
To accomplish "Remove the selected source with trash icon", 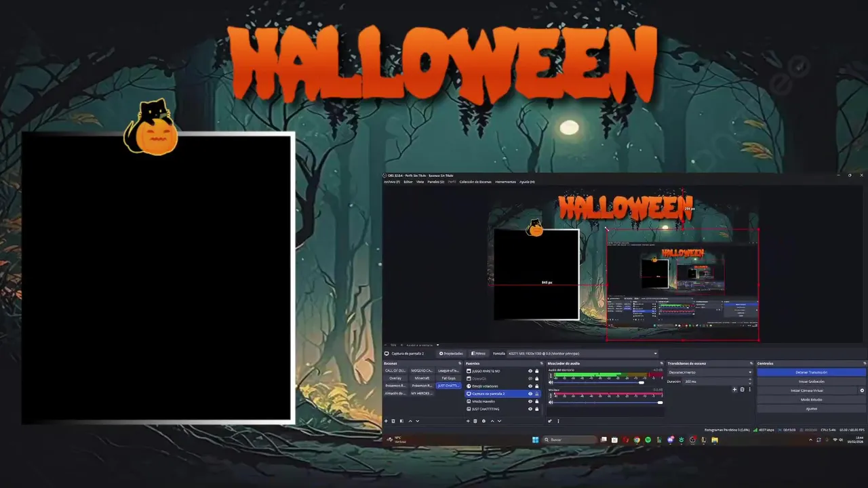I will click(475, 421).
